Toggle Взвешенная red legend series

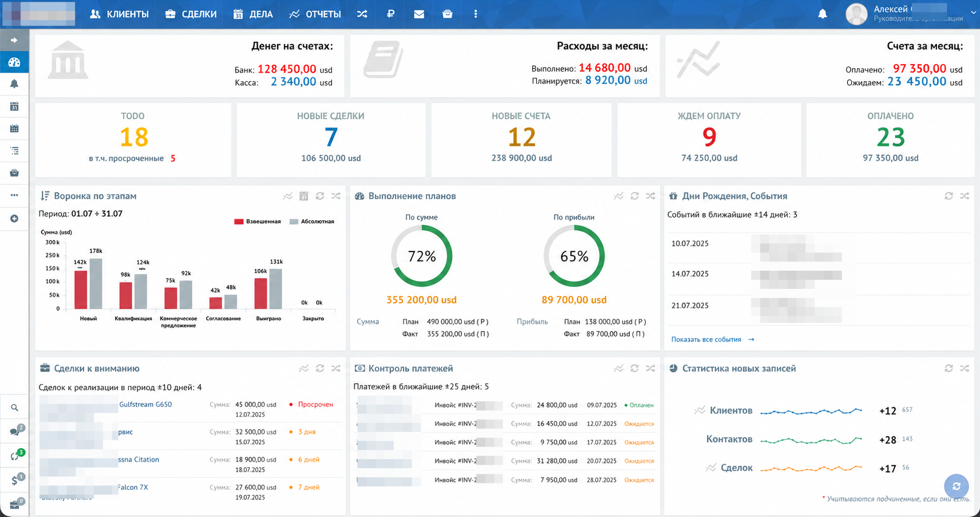pos(258,221)
